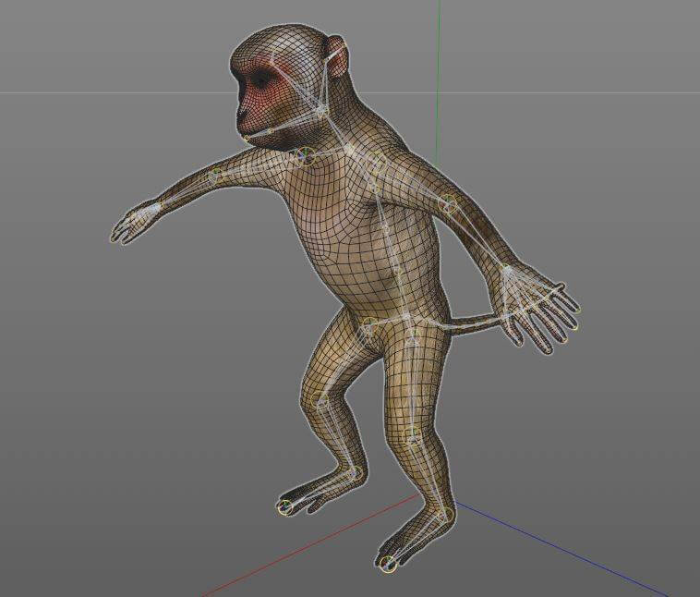Click the toe joint of the raised foot

[x=284, y=506]
